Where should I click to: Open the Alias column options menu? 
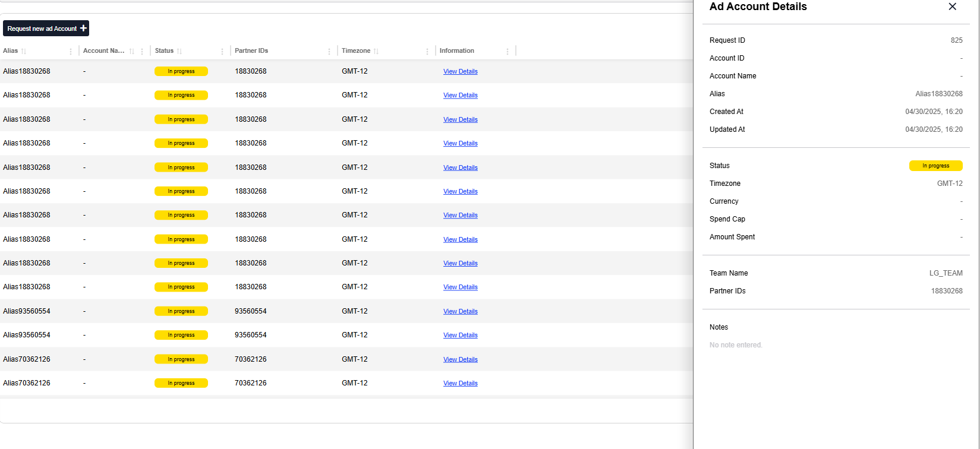tap(71, 52)
